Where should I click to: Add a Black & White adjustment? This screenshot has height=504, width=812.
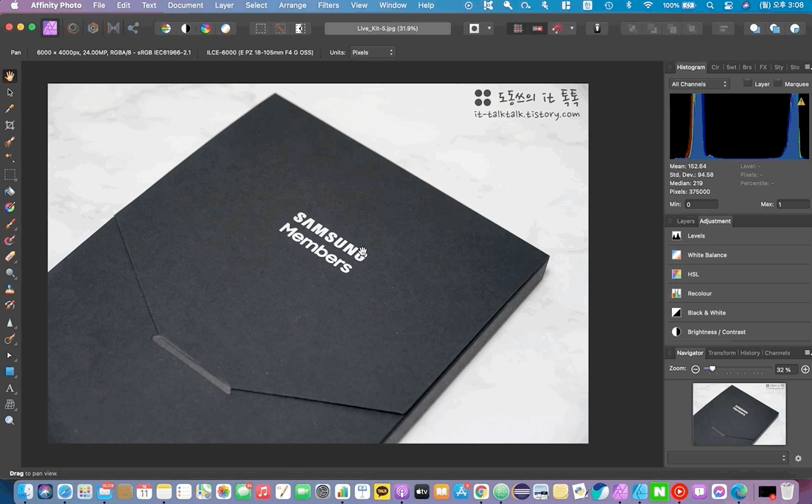pyautogui.click(x=739, y=312)
